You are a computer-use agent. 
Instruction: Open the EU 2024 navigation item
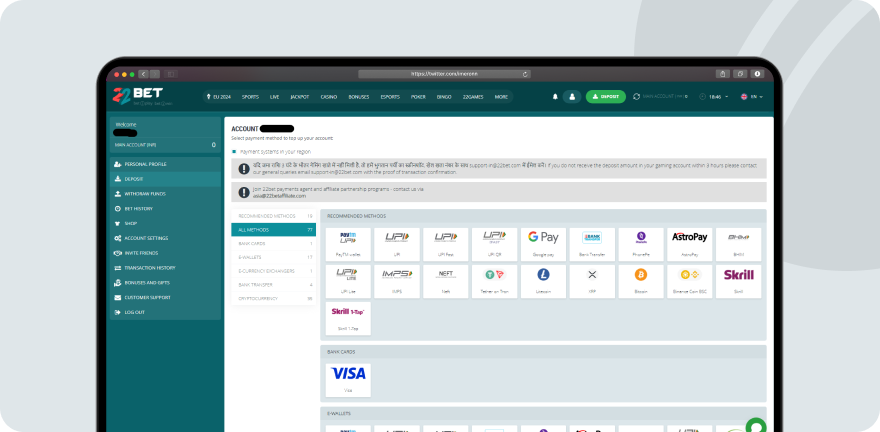[219, 96]
